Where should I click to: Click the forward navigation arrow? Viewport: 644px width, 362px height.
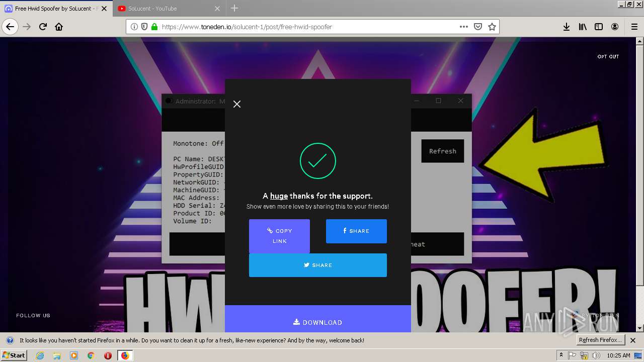tap(27, 27)
